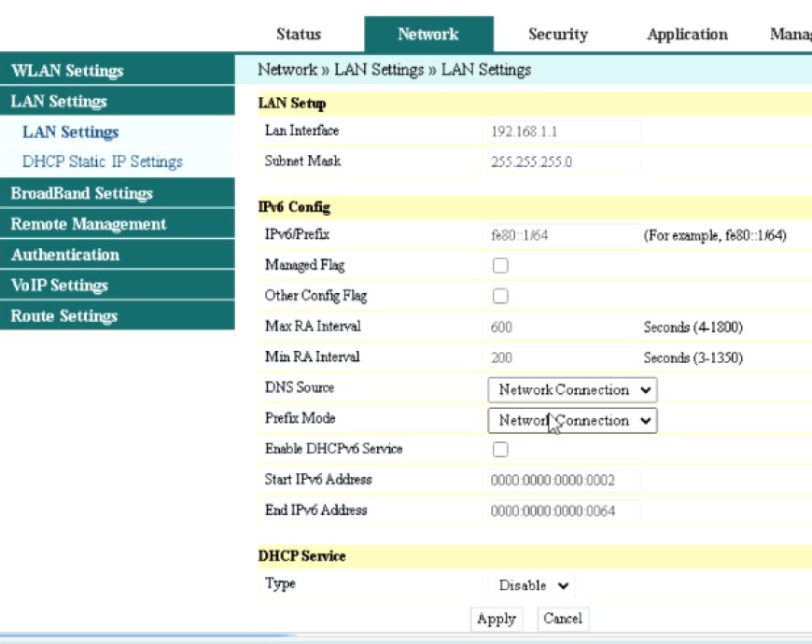This screenshot has width=812, height=644.
Task: Click the 'Max RA Interval' label
Action: 313,326
